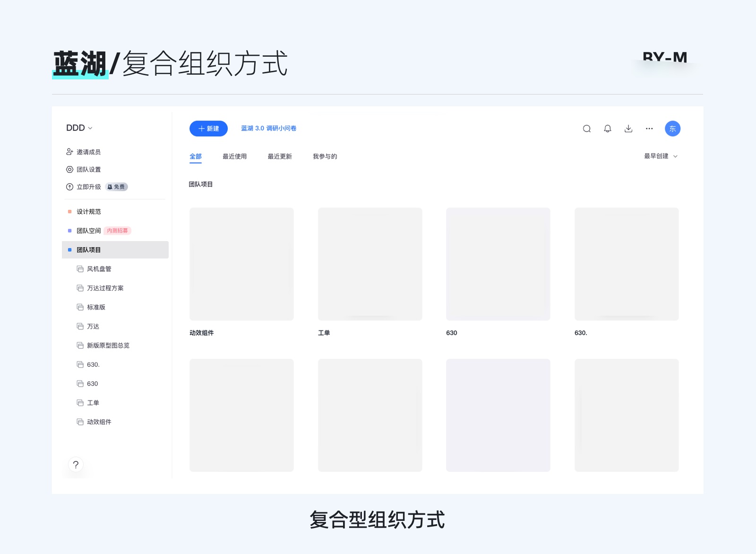This screenshot has width=756, height=554.
Task: Click 邀请成员 in the sidebar
Action: tap(89, 152)
